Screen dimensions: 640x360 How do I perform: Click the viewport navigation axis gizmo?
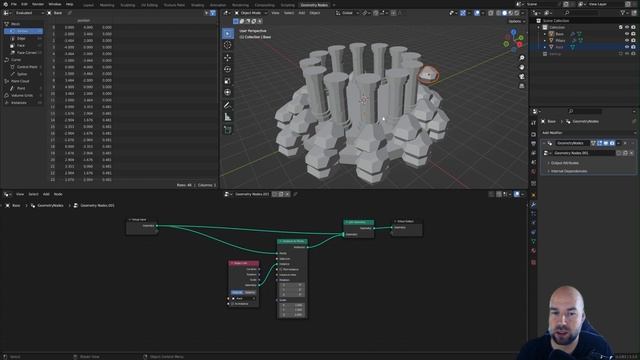click(x=513, y=39)
